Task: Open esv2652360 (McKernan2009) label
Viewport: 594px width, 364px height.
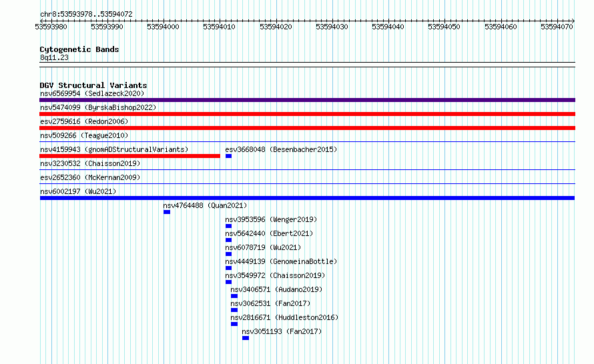Action: pos(90,177)
